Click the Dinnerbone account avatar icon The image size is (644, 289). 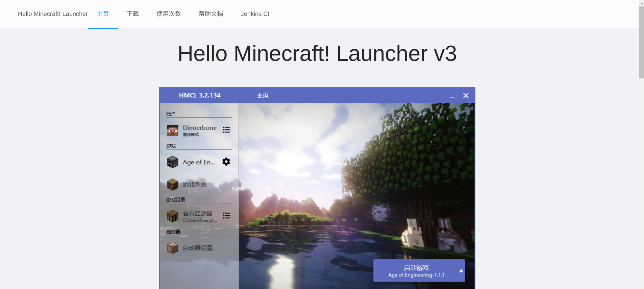point(172,130)
